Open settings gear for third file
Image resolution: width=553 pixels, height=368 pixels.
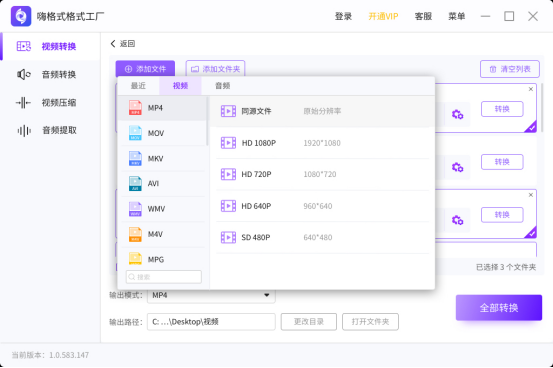coord(457,220)
